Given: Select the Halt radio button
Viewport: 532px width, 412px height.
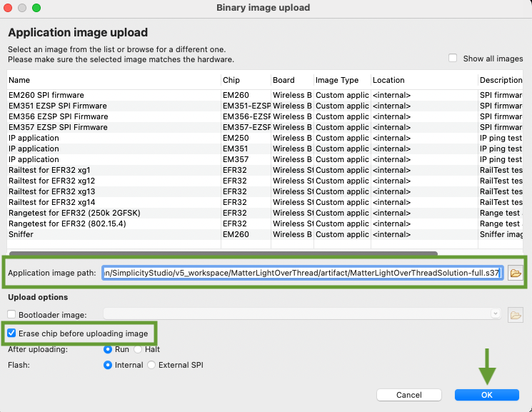Looking at the screenshot, I should coord(139,349).
